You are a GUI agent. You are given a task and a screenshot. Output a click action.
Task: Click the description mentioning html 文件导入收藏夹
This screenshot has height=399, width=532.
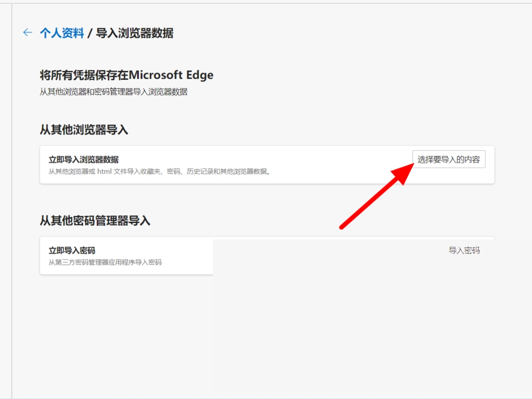[x=160, y=172]
